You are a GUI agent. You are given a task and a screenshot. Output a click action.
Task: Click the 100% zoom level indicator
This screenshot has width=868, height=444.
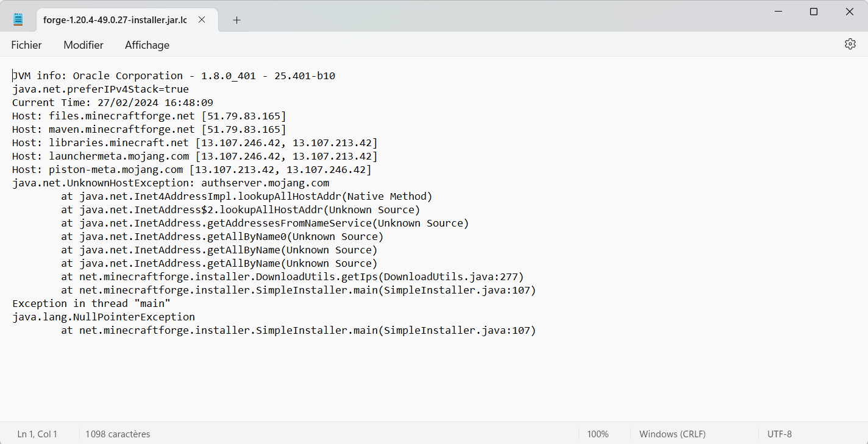point(598,434)
